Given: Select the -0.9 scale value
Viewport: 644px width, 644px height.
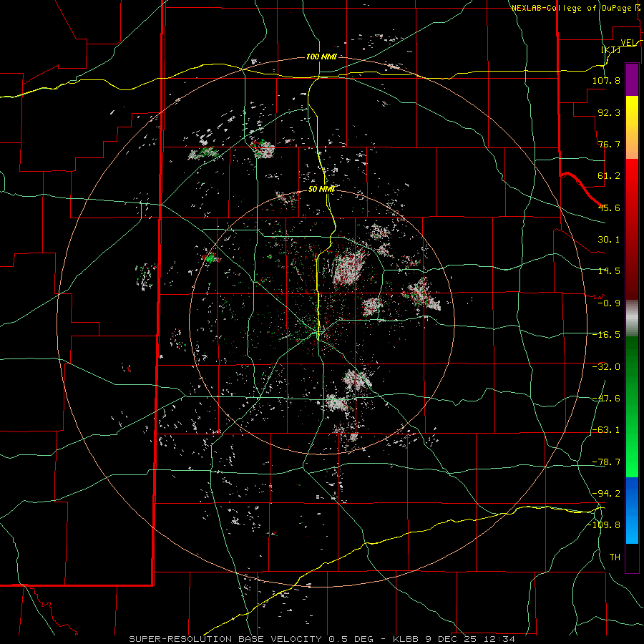Looking at the screenshot, I should coord(609,303).
